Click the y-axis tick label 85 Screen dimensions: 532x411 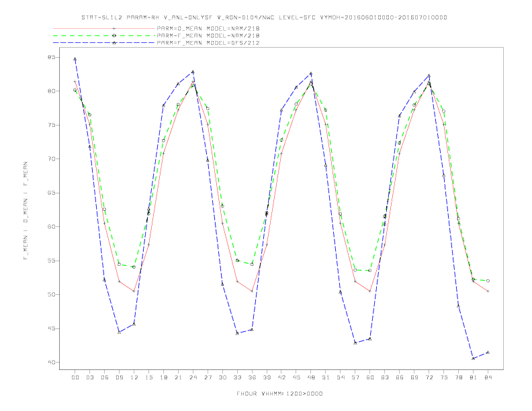click(52, 57)
